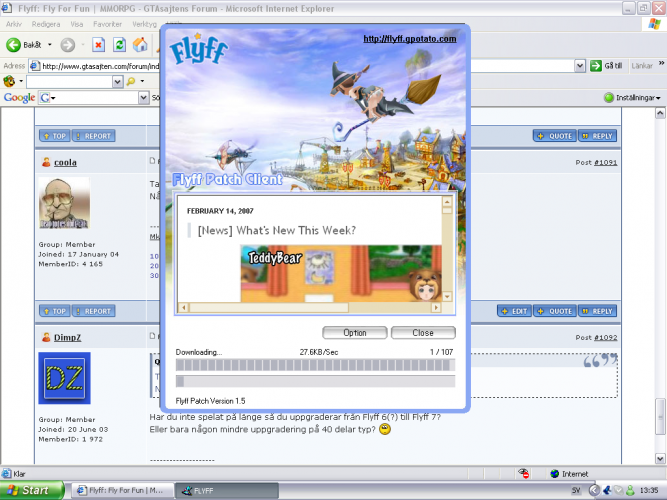The height and width of the screenshot is (500, 667).
Task: Click coola's user profile icon
Action: click(46, 162)
